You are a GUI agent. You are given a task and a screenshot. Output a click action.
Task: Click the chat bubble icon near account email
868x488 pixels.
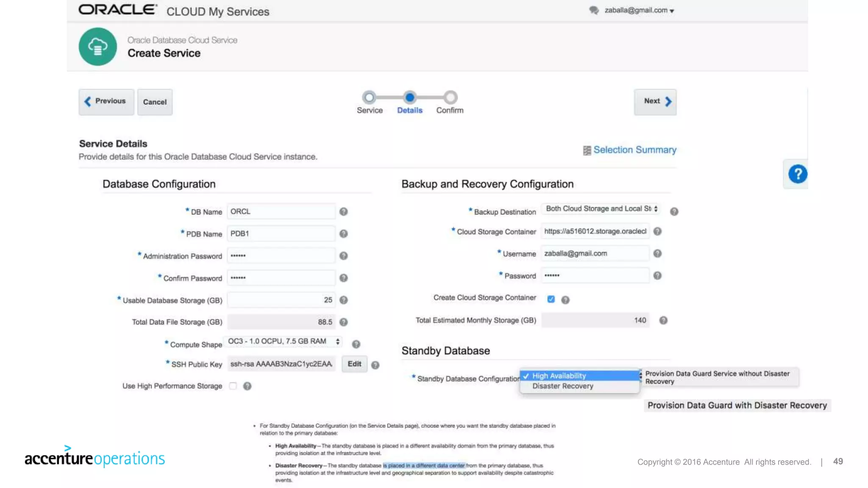593,10
